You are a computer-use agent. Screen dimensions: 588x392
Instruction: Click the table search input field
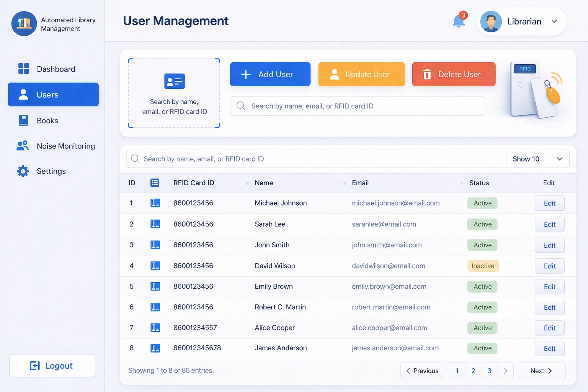click(x=316, y=159)
